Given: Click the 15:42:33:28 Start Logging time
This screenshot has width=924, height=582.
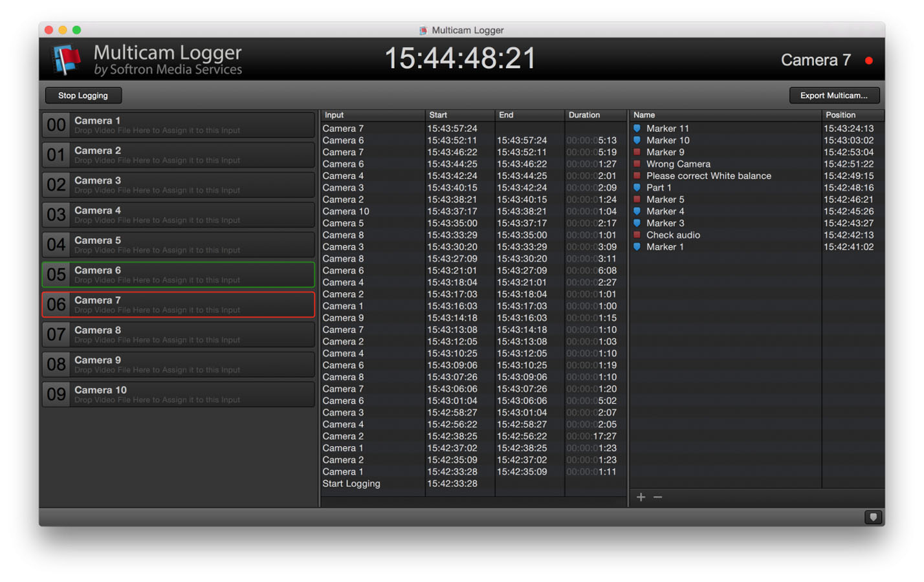Looking at the screenshot, I should pyautogui.click(x=452, y=484).
